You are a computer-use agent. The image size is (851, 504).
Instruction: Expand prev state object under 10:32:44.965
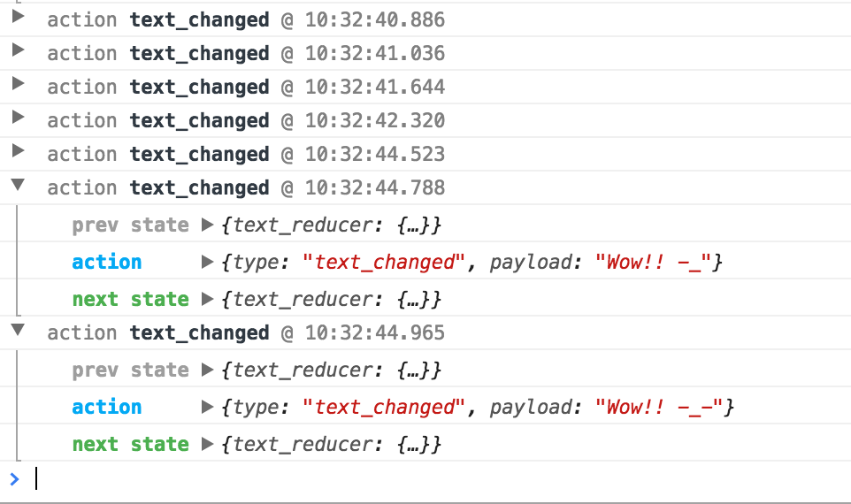tap(208, 370)
